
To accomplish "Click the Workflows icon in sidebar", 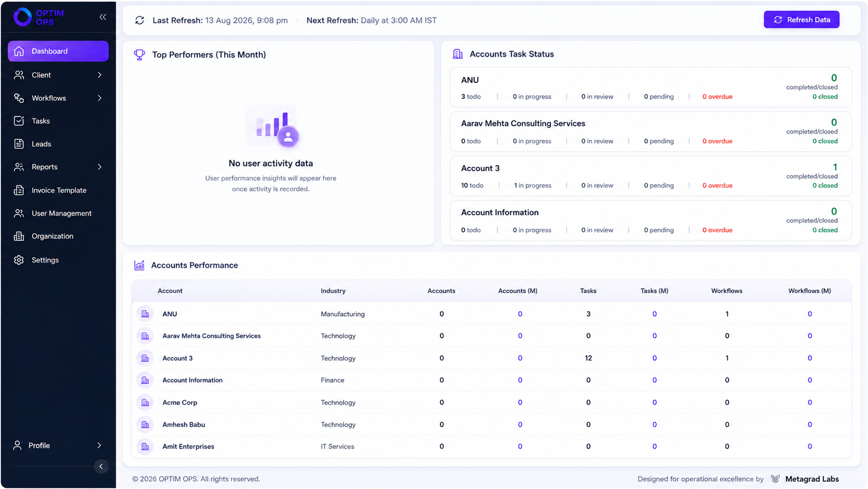I will coord(19,98).
